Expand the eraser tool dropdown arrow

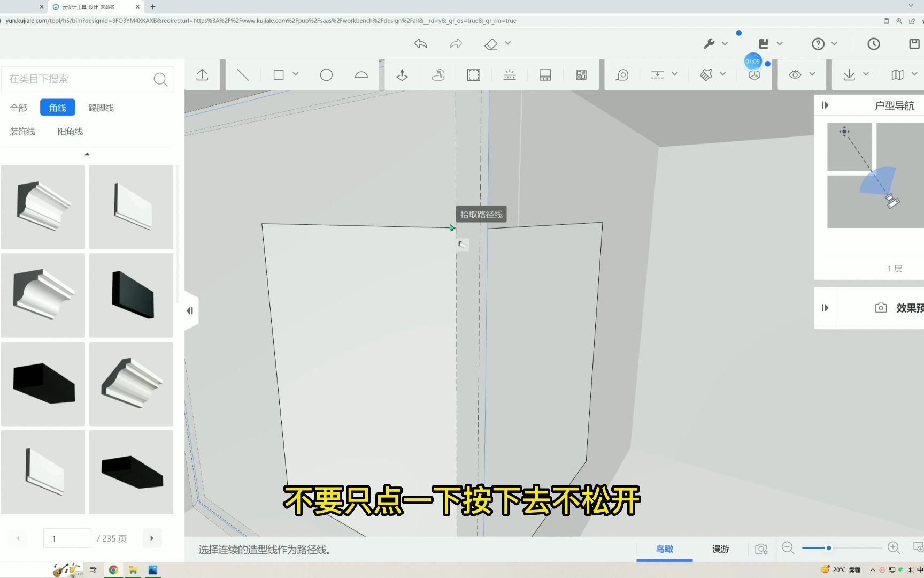click(x=508, y=43)
